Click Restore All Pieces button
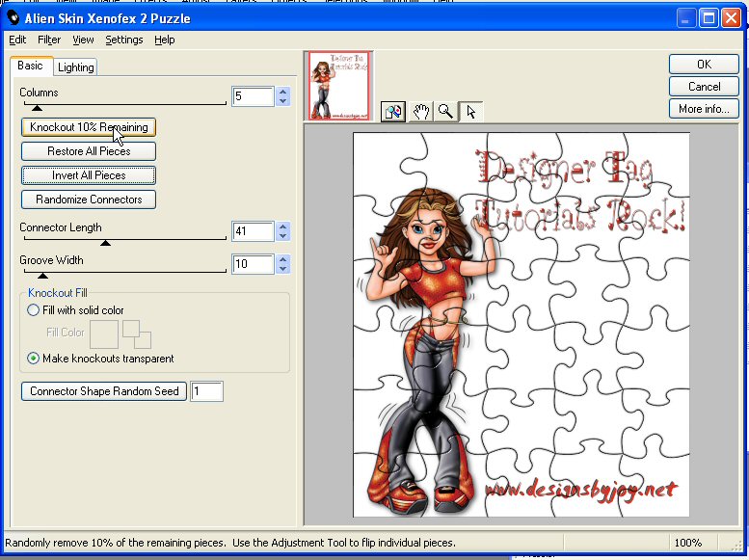749x560 pixels. [x=89, y=151]
